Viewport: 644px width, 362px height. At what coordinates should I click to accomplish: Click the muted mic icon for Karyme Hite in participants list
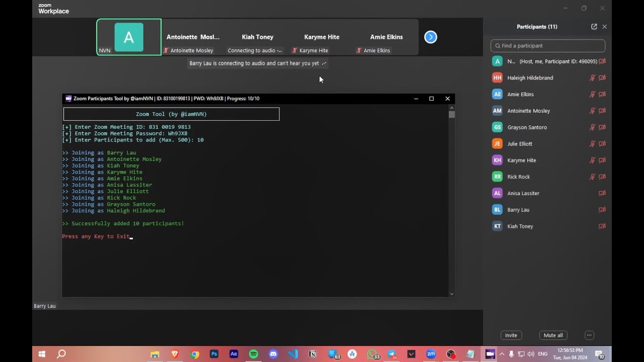(x=592, y=160)
